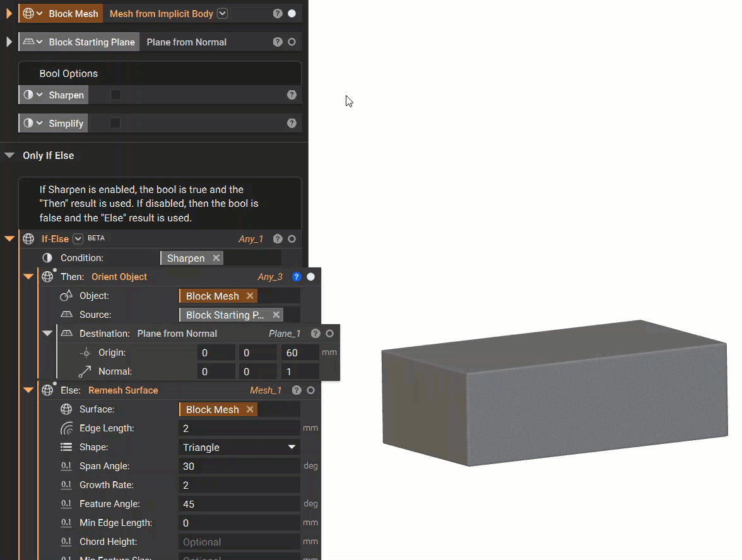Collapse the Destination Plane from Normal group
Screen dimensions: 742x560
tap(47, 334)
